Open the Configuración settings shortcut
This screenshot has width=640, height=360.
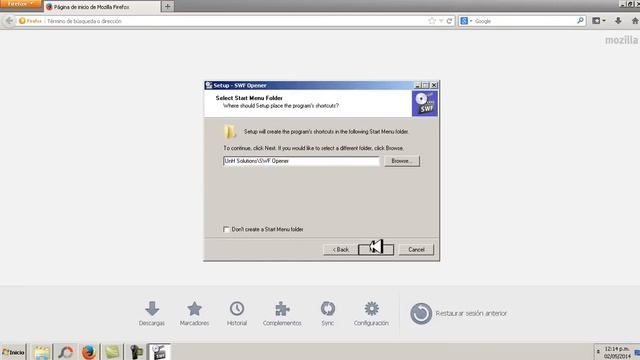[371, 313]
